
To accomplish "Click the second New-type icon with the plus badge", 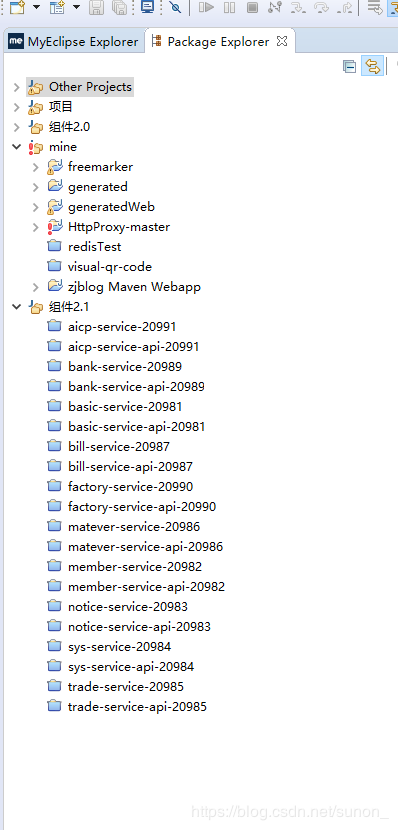I will [x=57, y=7].
